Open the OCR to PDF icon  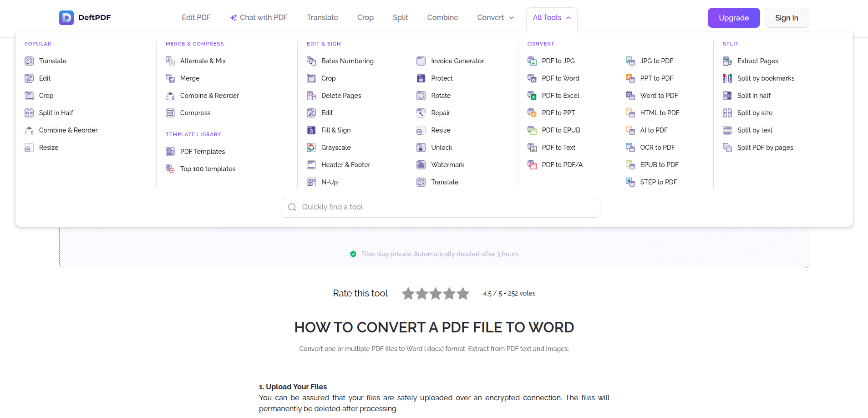630,147
